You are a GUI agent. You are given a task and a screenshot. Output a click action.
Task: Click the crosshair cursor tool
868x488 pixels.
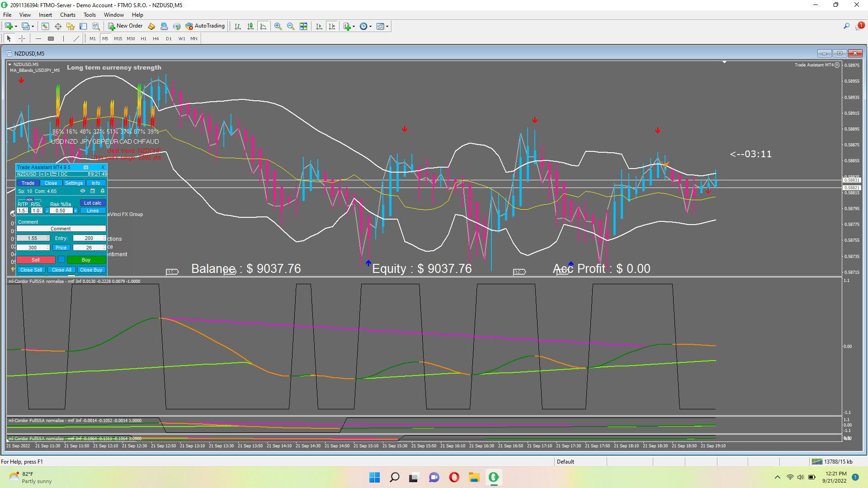pos(22,39)
